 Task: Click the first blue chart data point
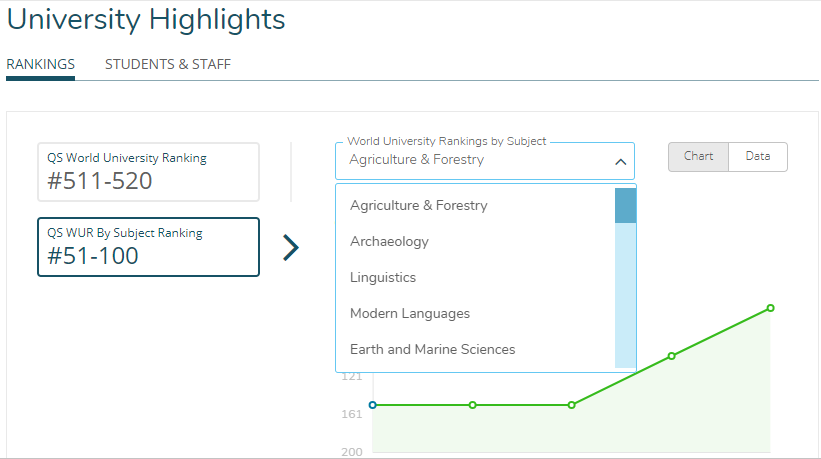[x=373, y=405]
